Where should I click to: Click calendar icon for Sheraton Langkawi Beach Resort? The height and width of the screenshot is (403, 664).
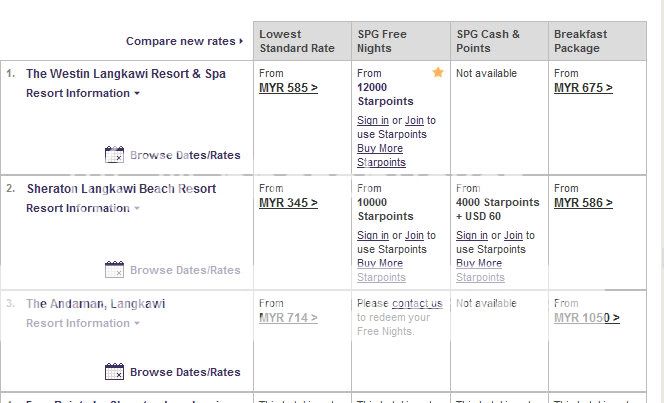click(x=114, y=270)
